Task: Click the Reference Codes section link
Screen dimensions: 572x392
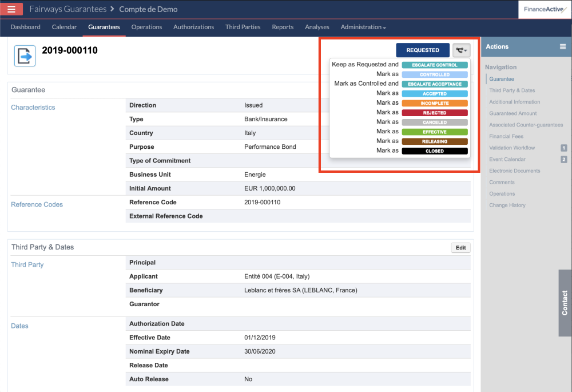Action: [x=37, y=204]
